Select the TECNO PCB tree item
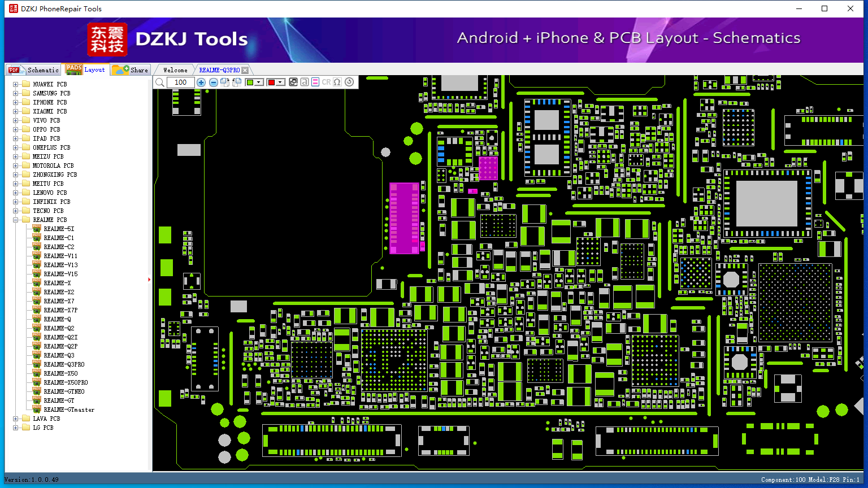 tap(48, 211)
